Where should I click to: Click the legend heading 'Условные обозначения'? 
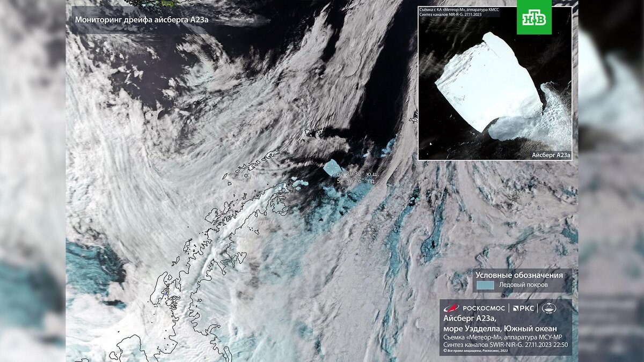click(519, 275)
